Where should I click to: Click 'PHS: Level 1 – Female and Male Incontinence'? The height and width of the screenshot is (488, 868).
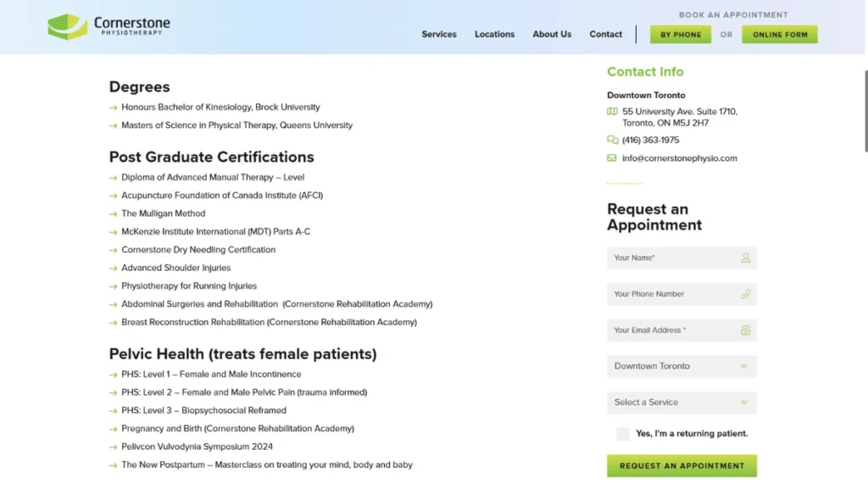click(x=211, y=374)
